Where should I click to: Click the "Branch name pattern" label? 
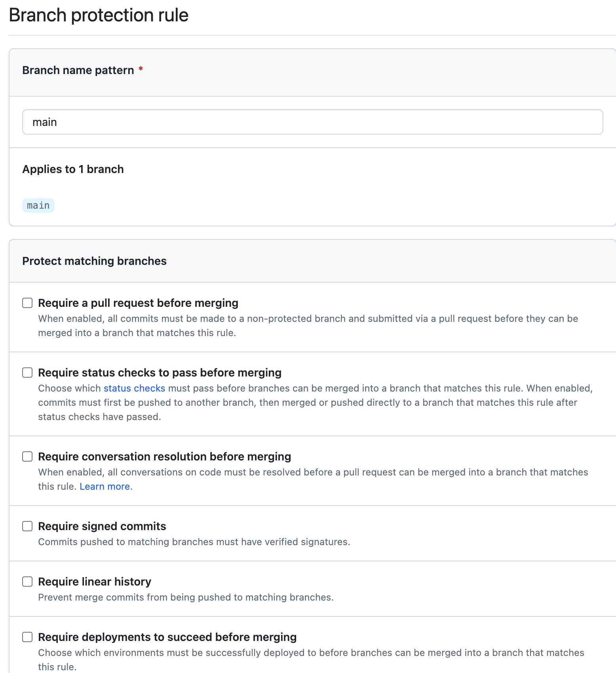(78, 70)
